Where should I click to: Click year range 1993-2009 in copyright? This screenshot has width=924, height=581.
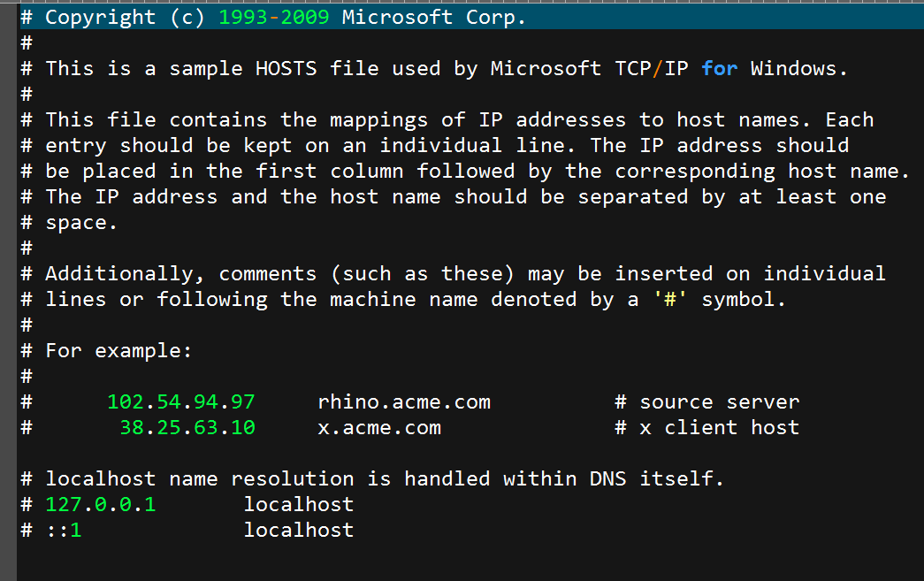(274, 17)
